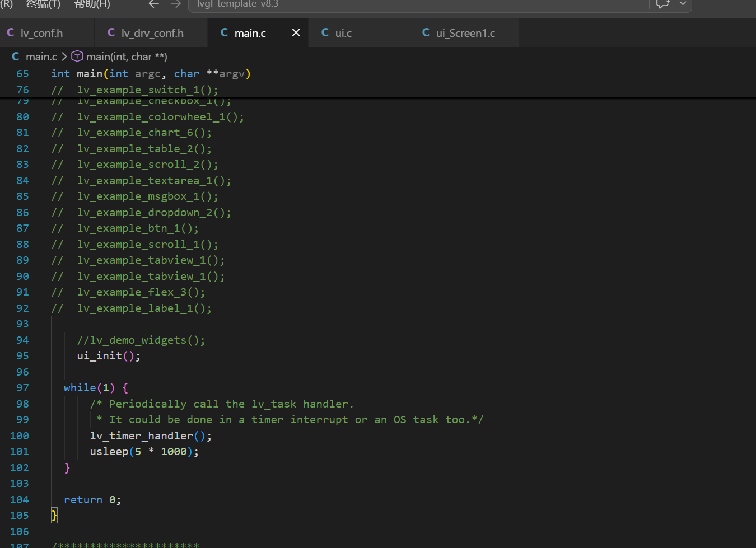This screenshot has height=548, width=756.
Task: Click on lv_example_msgbox_1() comment
Action: point(148,196)
